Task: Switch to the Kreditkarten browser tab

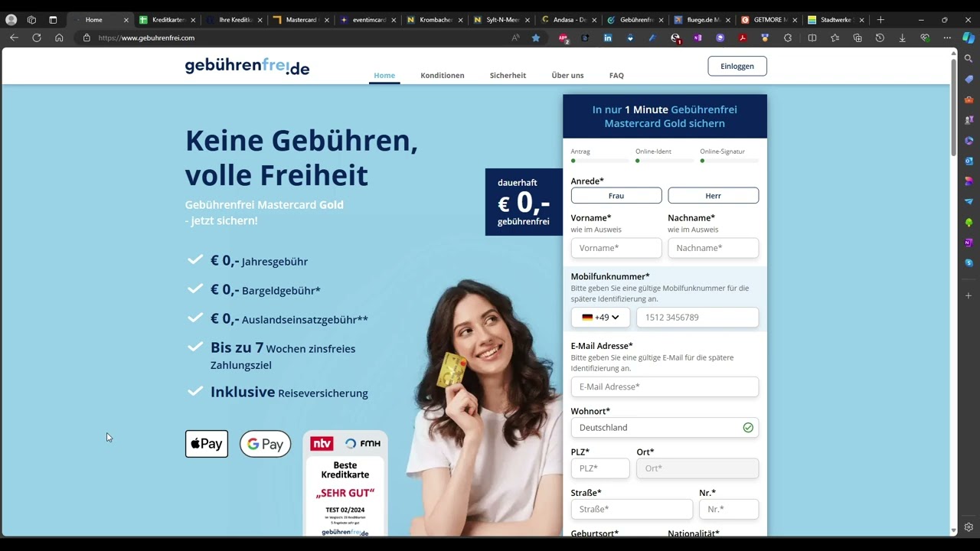Action: click(x=168, y=20)
